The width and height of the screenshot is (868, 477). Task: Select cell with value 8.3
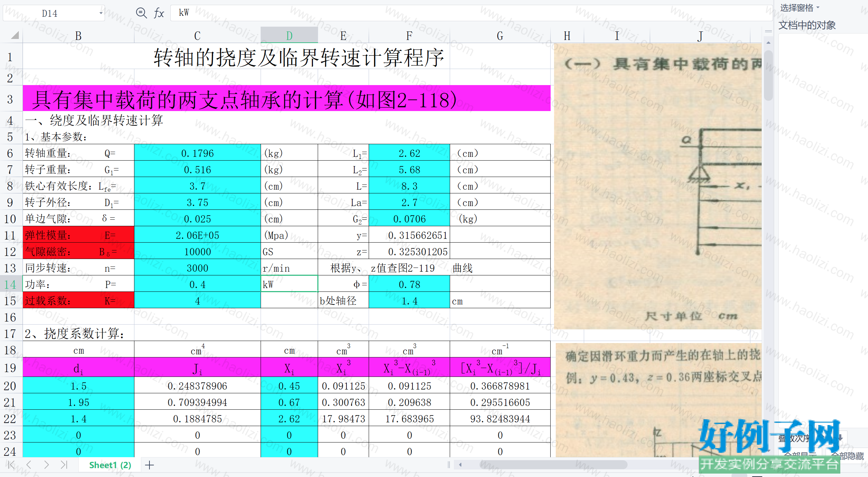tap(409, 186)
